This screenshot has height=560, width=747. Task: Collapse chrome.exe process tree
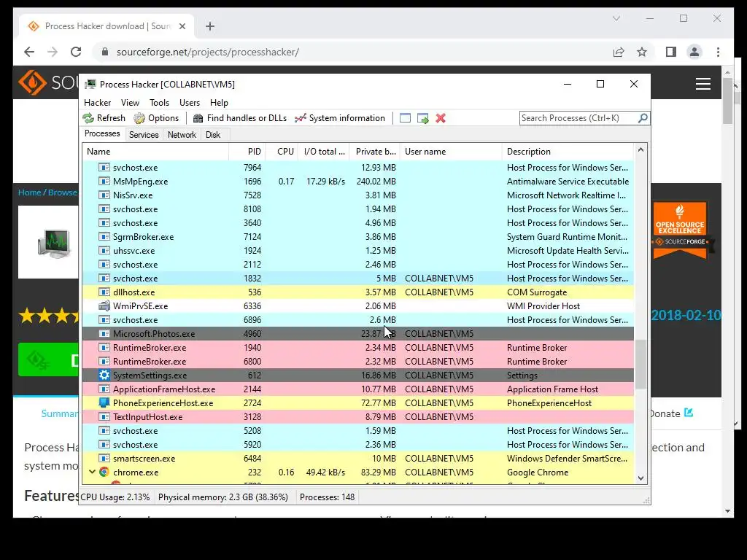tap(92, 472)
